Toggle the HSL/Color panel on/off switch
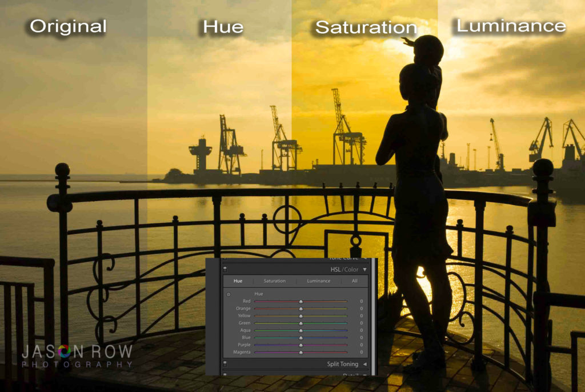 225,269
